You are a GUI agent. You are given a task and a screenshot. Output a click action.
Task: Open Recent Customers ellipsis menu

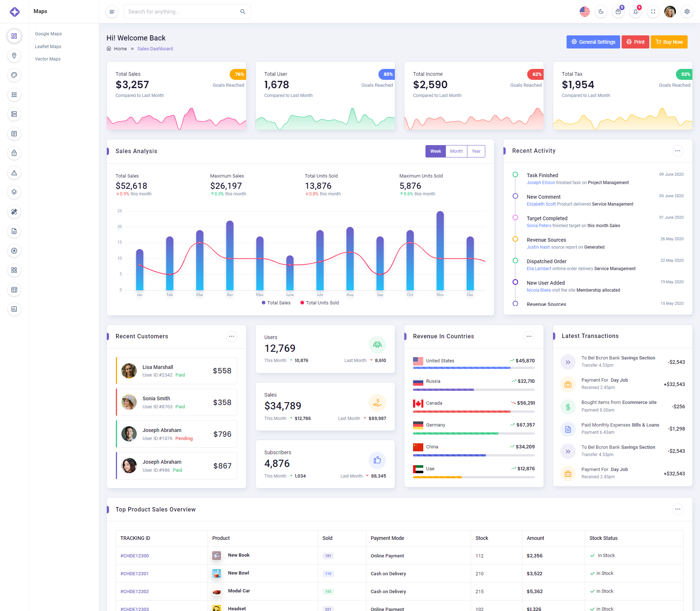coord(231,336)
